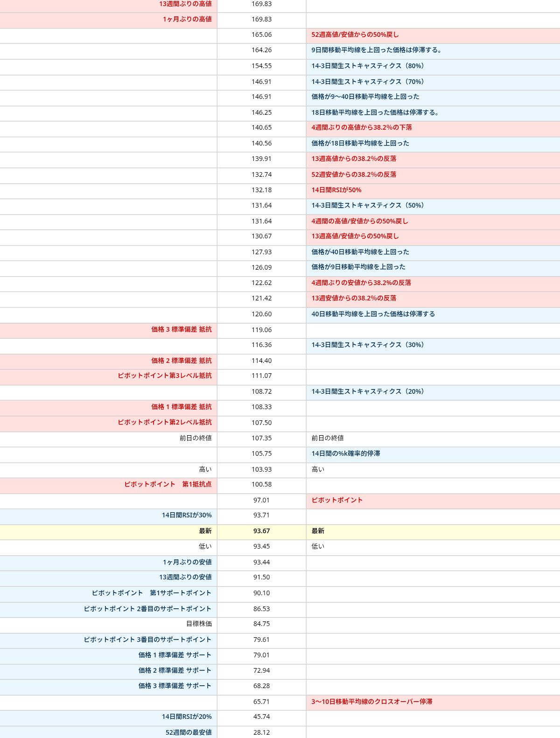Screen dimensions: 560x738
Task: Click '9日間移動平均線を上回った価格は停滞する。' text
Action: 377,50
